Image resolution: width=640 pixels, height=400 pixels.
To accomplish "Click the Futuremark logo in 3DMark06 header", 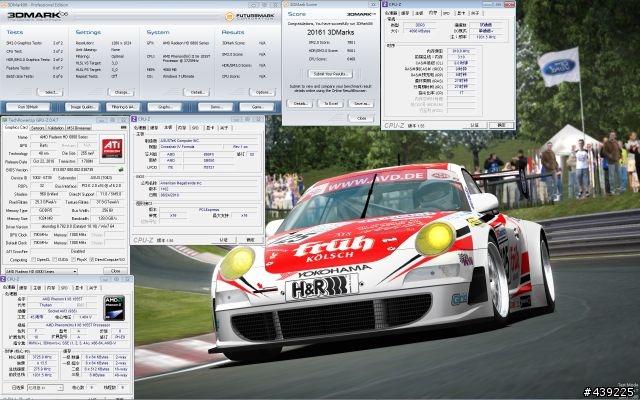I will click(250, 16).
